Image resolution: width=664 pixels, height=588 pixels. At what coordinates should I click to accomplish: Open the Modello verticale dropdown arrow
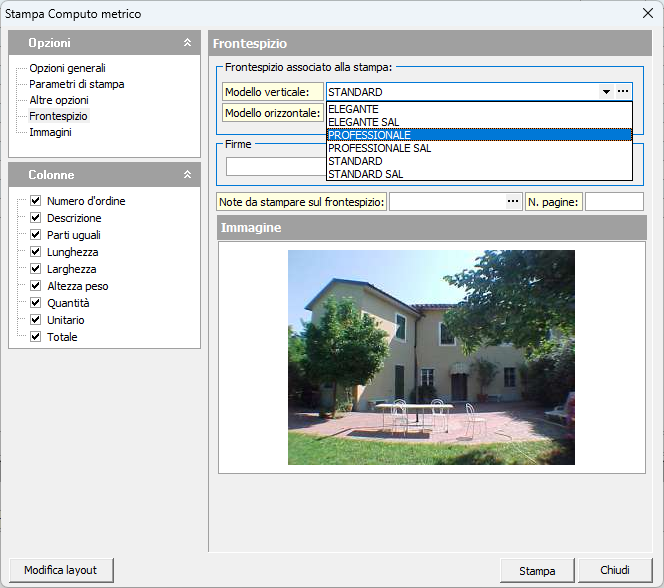606,92
